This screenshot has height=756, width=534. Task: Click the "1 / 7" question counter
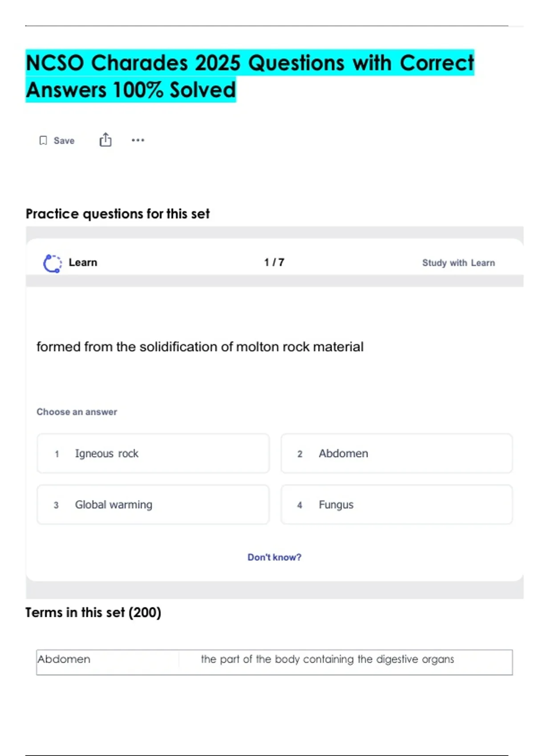click(x=274, y=262)
